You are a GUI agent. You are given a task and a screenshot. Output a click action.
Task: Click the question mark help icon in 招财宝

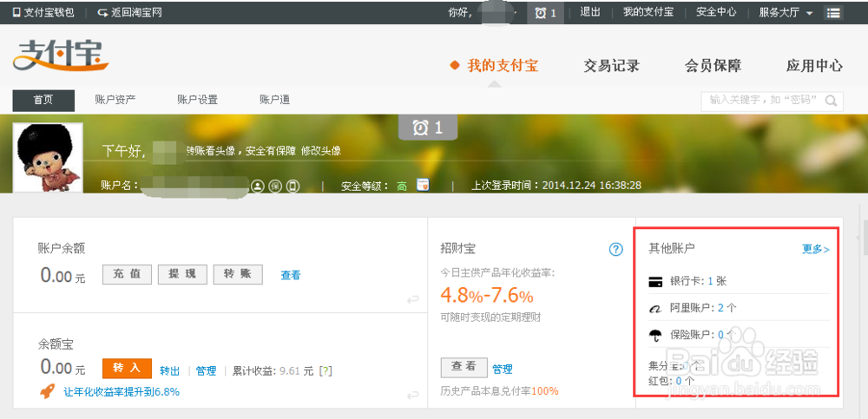coord(615,250)
